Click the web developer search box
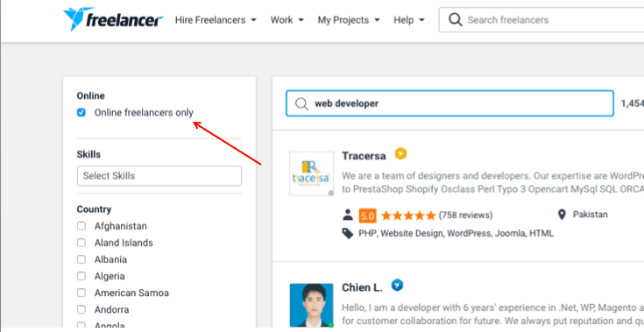The image size is (644, 332). coord(449,103)
